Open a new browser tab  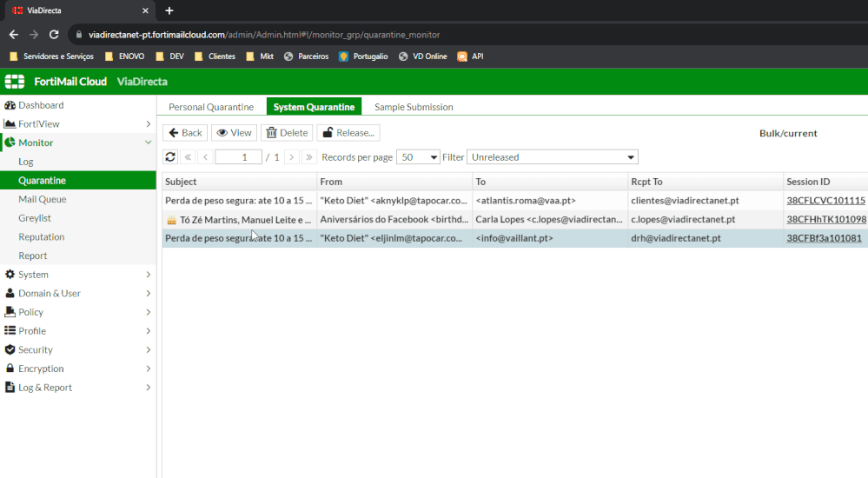[169, 10]
